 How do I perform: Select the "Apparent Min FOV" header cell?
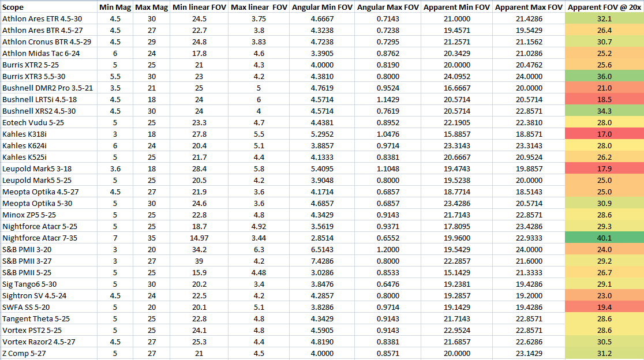(x=457, y=7)
